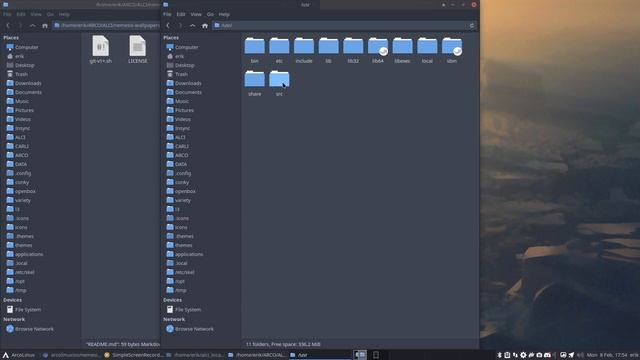
Task: Go home in left background window toolbar
Action: coord(45,25)
